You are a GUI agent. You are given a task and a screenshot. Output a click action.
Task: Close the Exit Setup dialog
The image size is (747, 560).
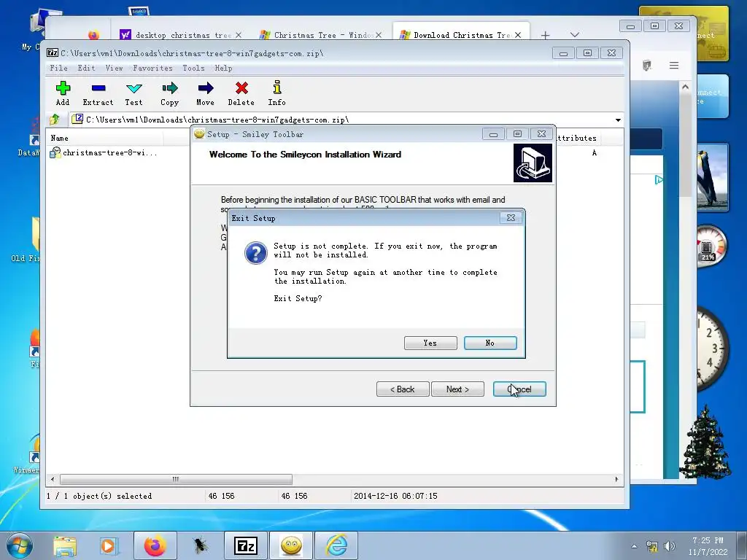511,217
